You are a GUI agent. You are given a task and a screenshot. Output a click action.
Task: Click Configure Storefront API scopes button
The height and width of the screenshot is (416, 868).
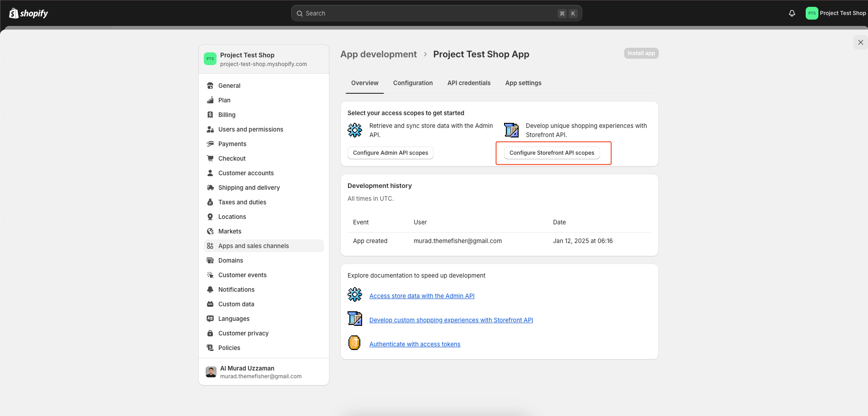[552, 153]
